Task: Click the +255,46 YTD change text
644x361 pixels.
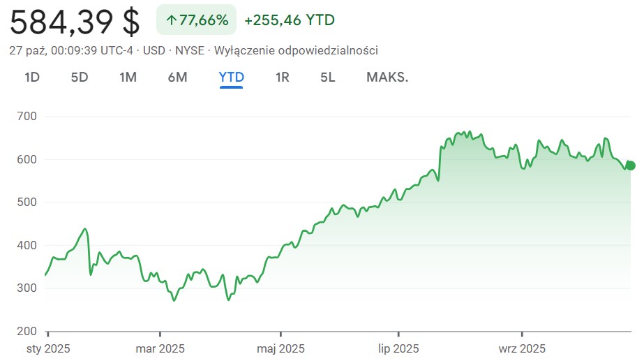Action: (290, 20)
